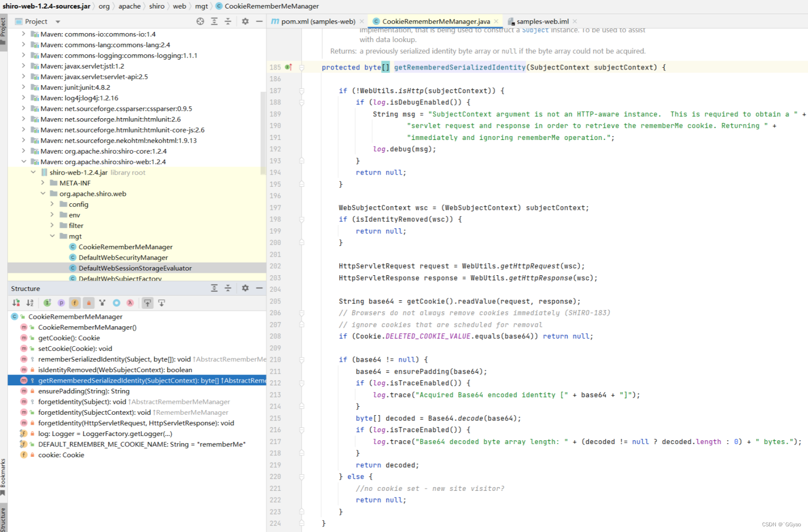Close CookieRememberMeManager.java tab

[x=496, y=21]
